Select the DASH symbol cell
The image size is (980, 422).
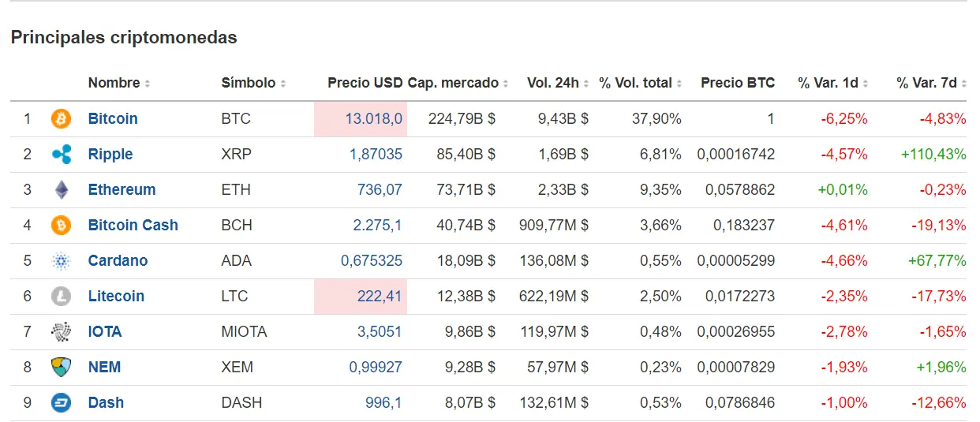pos(240,403)
